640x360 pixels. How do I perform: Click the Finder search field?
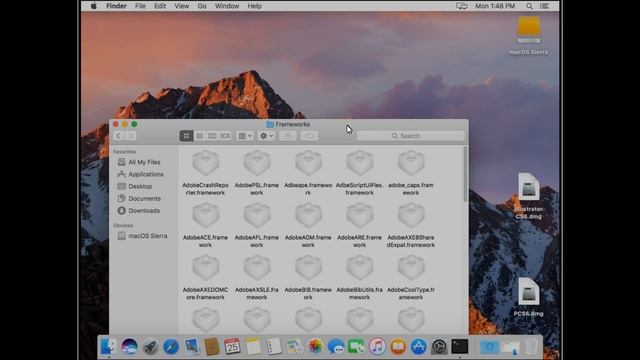tap(411, 136)
